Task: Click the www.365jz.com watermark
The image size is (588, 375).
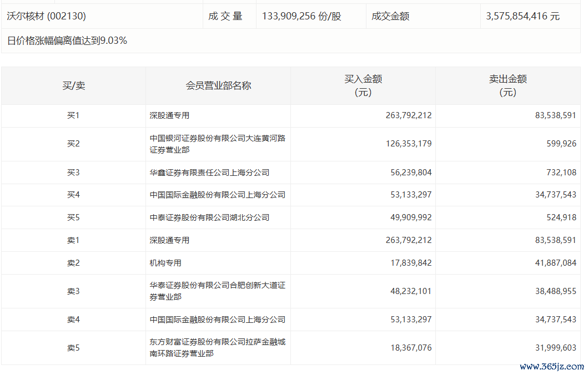Action: (x=551, y=367)
